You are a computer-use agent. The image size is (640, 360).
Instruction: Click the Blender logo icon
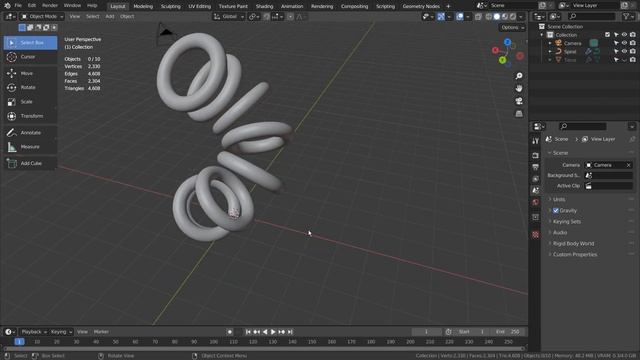7,6
